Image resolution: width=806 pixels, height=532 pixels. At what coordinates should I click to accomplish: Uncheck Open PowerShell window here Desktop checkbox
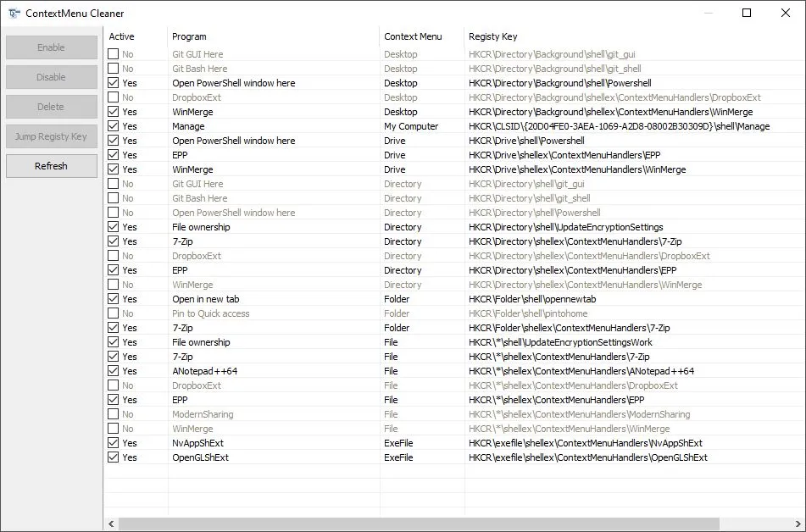tap(113, 83)
